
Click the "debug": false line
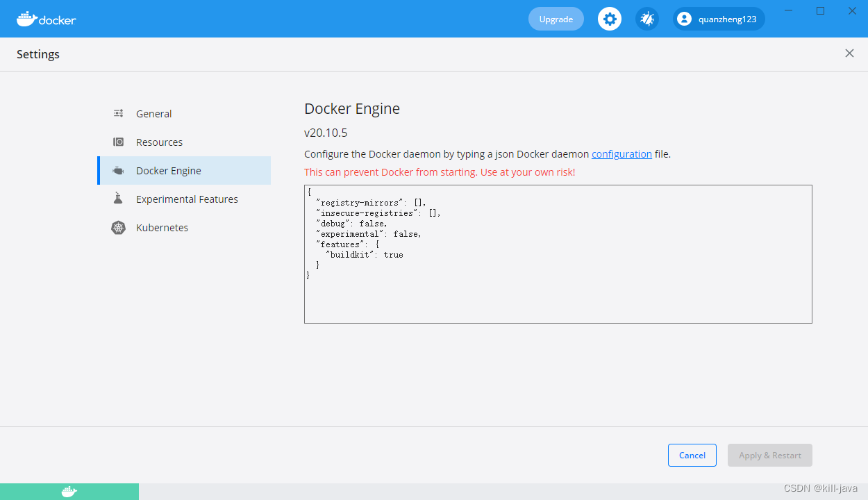tap(351, 224)
